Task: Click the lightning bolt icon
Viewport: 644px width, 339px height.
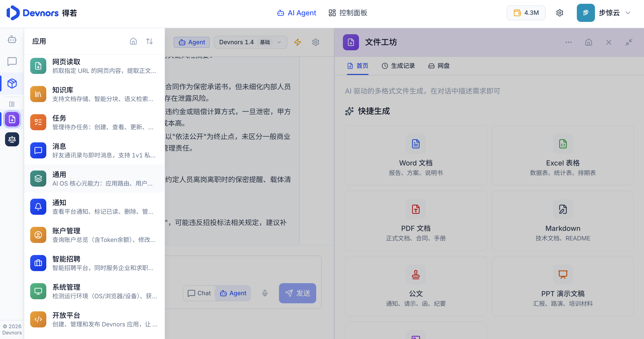Action: (298, 42)
